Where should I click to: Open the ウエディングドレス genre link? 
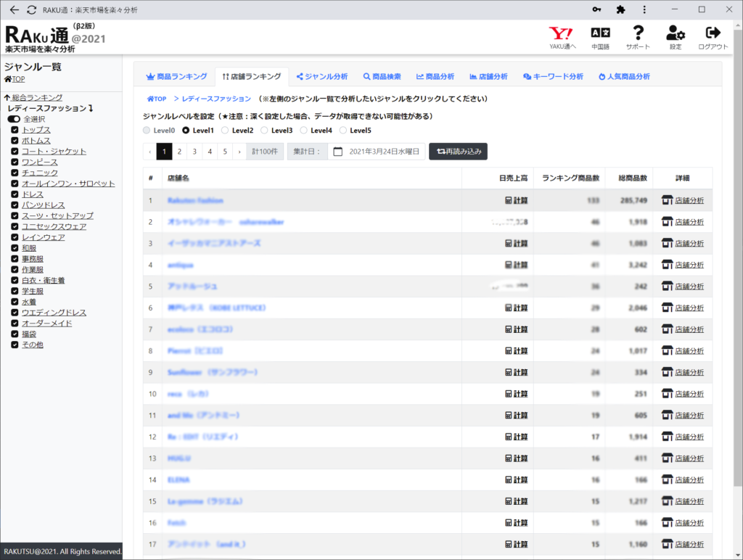pos(54,313)
